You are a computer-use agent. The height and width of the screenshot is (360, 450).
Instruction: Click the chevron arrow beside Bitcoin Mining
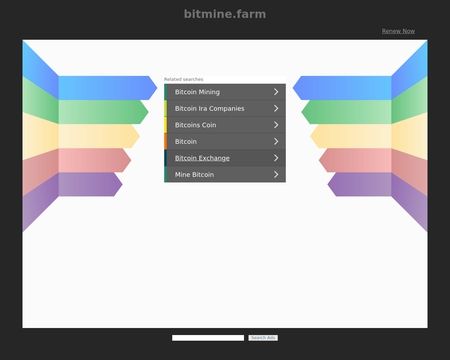click(x=276, y=92)
